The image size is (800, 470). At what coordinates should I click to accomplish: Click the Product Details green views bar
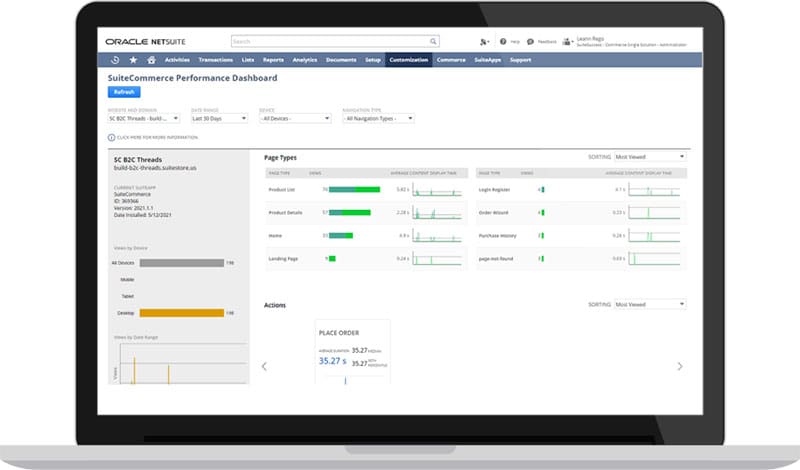pos(349,212)
